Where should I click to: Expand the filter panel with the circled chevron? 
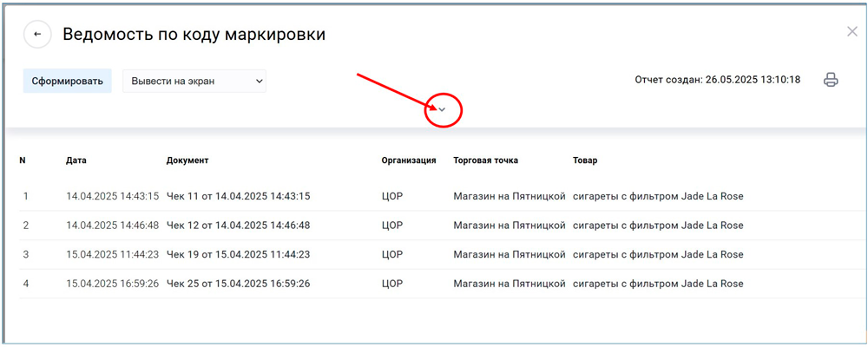tap(442, 109)
